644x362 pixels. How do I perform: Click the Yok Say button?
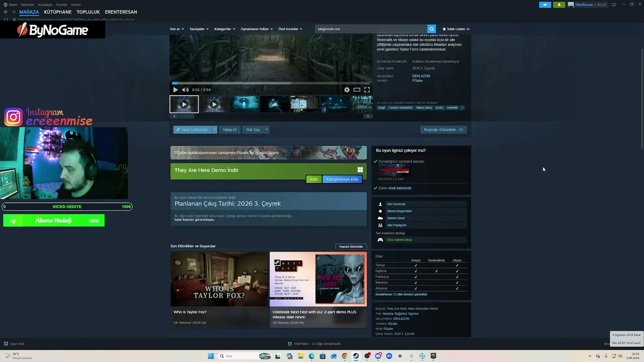pos(253,130)
